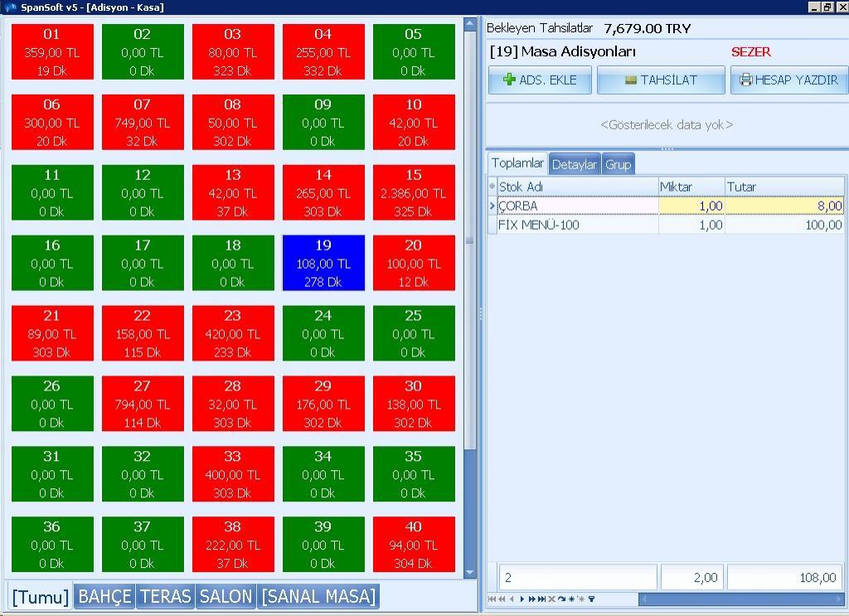The width and height of the screenshot is (849, 616).
Task: Click the goto bookmark asterisk icon
Action: click(x=581, y=599)
